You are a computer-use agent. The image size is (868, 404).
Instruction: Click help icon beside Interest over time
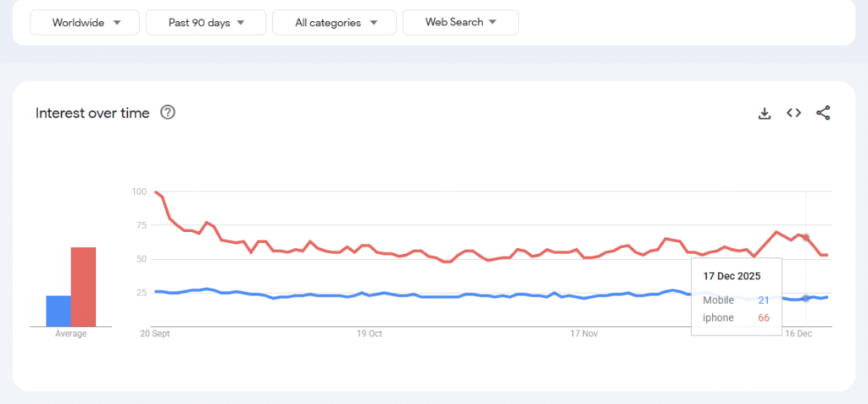[x=168, y=113]
